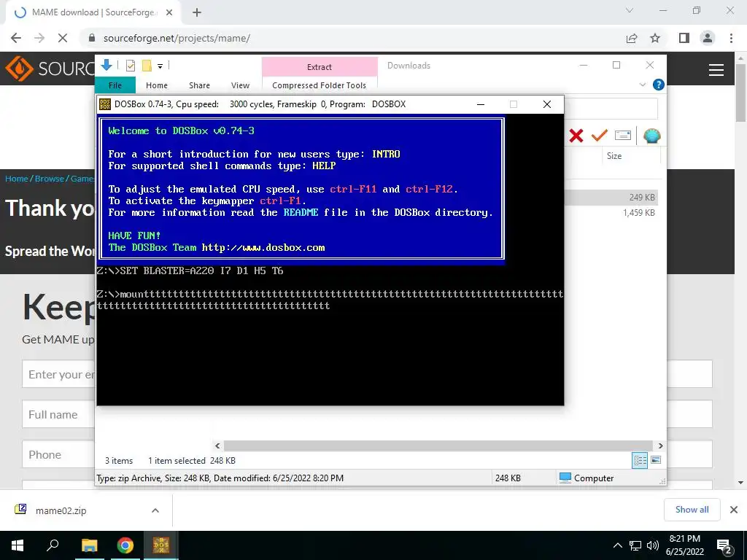The height and width of the screenshot is (560, 747).
Task: Click the rename icon next to the orange checkmark
Action: 623,135
